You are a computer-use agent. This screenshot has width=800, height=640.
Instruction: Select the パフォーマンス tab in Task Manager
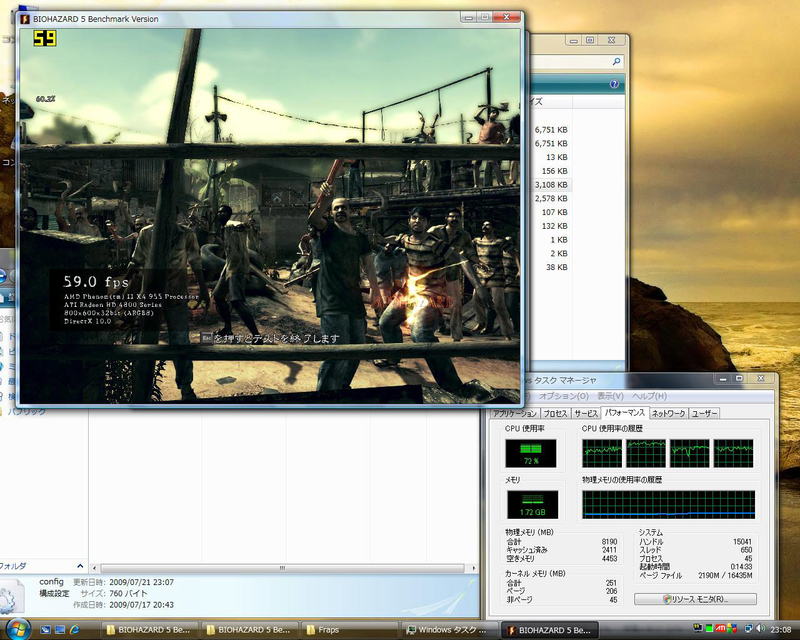point(624,412)
